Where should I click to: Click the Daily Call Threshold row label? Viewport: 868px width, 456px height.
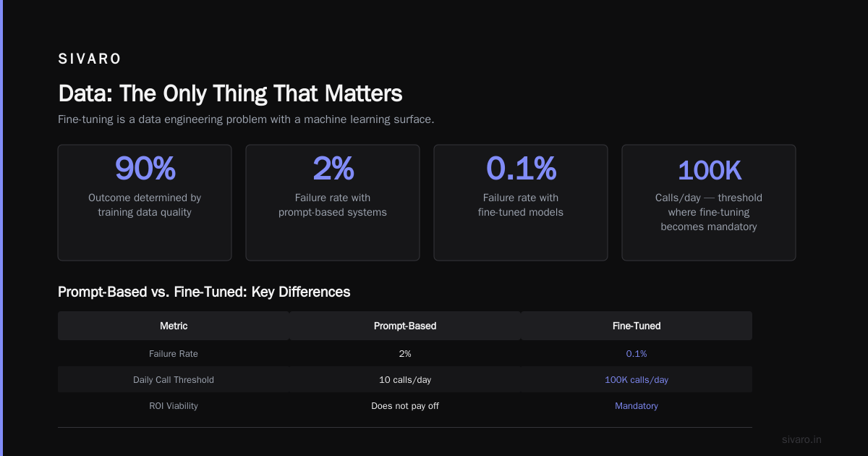(174, 380)
